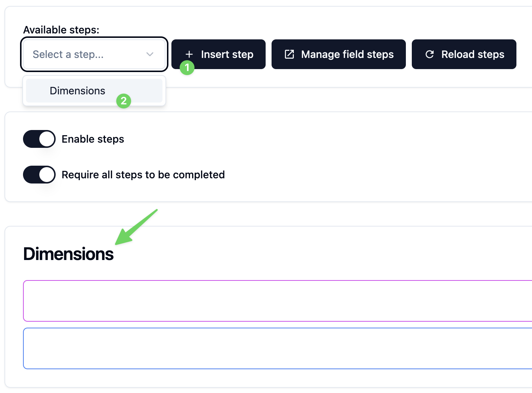Click the plus icon on Insert step

[189, 54]
